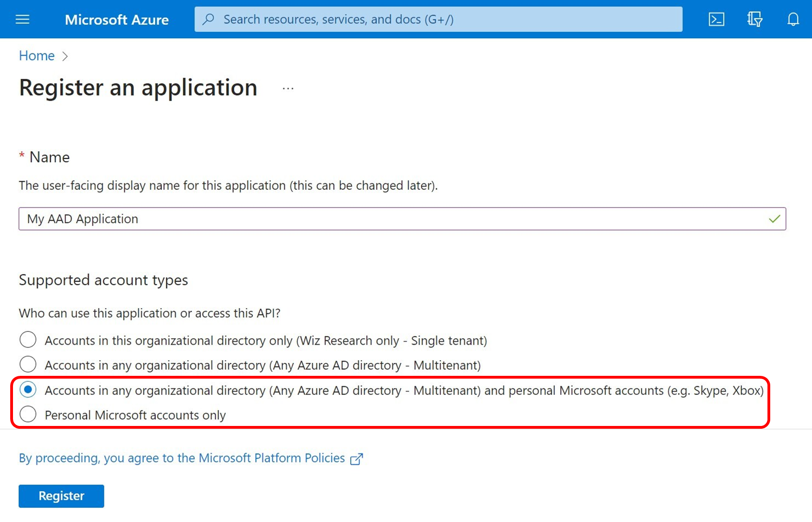Viewport: 812px width, 522px height.
Task: Select Personal Microsoft accounts only option
Action: pos(28,414)
